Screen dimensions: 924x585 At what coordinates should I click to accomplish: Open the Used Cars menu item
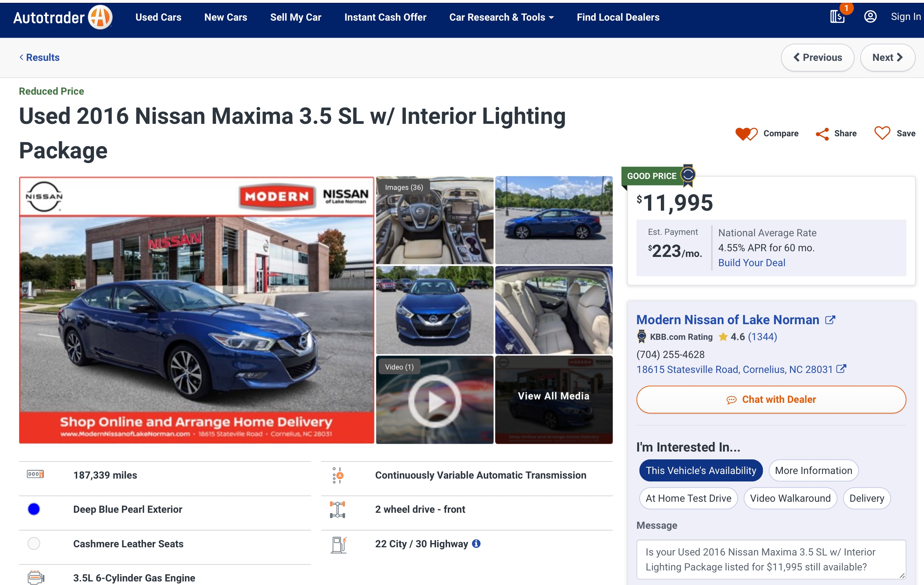[x=158, y=17]
